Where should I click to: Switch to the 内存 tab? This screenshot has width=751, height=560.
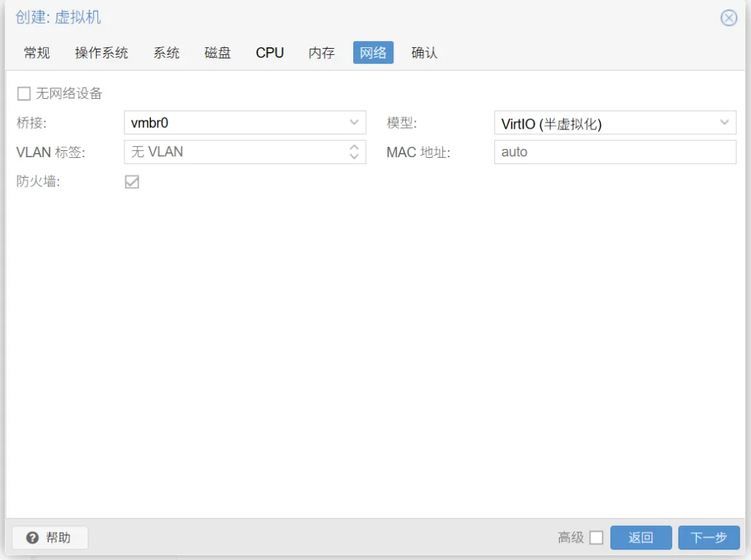click(x=321, y=53)
